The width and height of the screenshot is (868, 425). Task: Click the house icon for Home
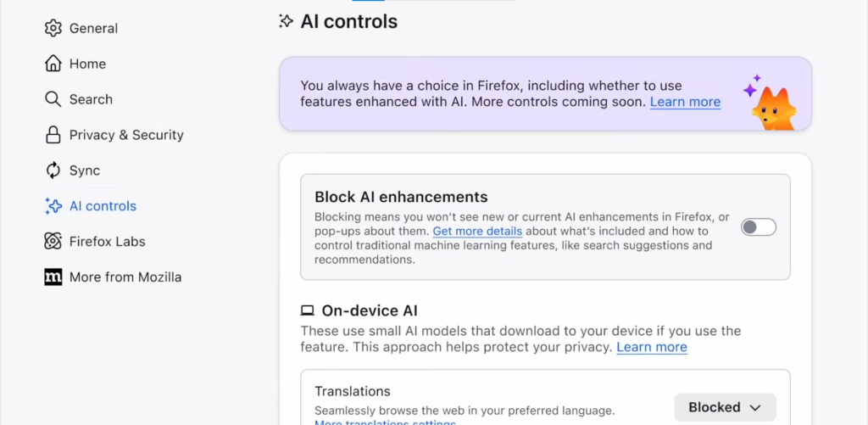53,64
